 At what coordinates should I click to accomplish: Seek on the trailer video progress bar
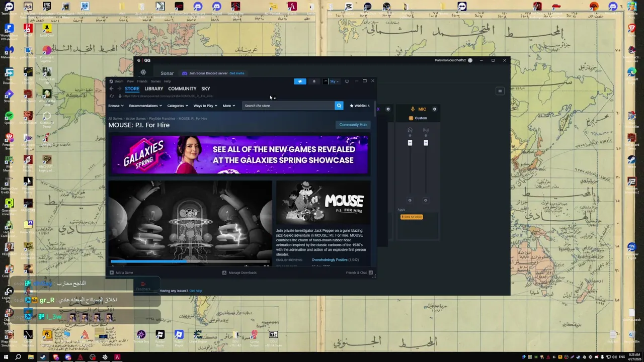190,261
